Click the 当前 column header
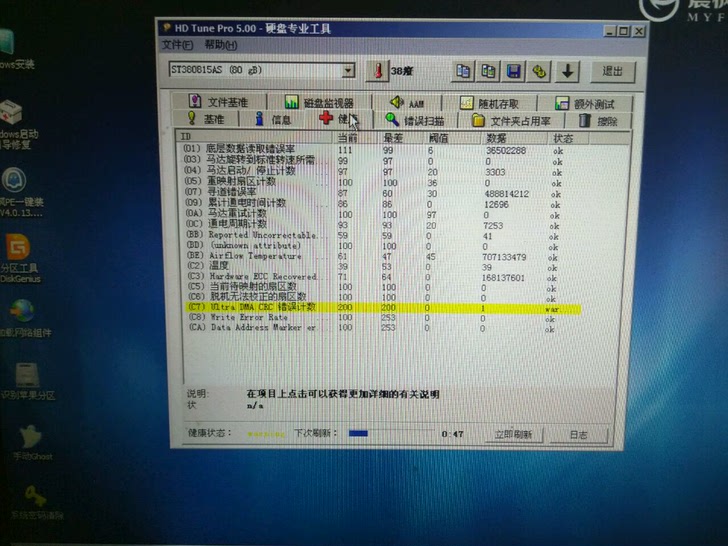The width and height of the screenshot is (728, 546). (x=356, y=137)
